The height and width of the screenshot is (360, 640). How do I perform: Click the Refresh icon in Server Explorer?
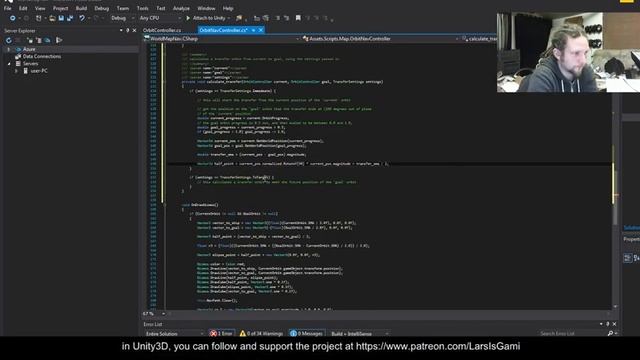tap(9, 40)
